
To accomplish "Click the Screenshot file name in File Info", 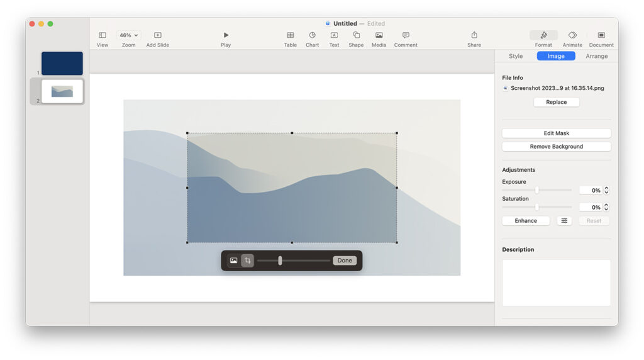I will coord(557,88).
